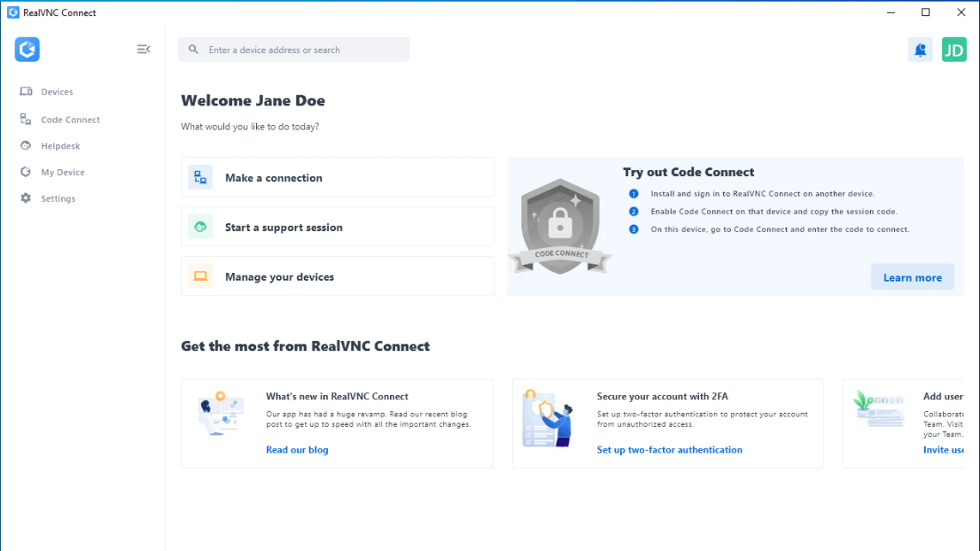
Task: Open the notifications bell icon
Action: tap(920, 50)
